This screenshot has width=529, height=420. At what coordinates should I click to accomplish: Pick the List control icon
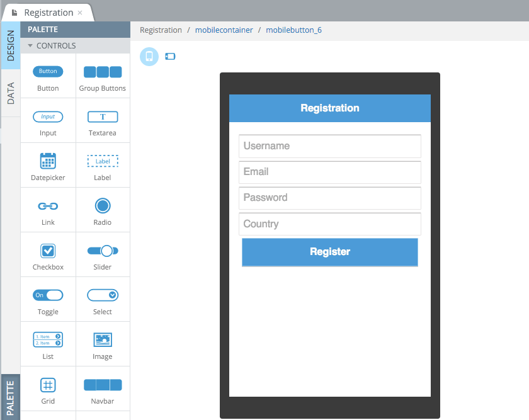click(x=48, y=339)
